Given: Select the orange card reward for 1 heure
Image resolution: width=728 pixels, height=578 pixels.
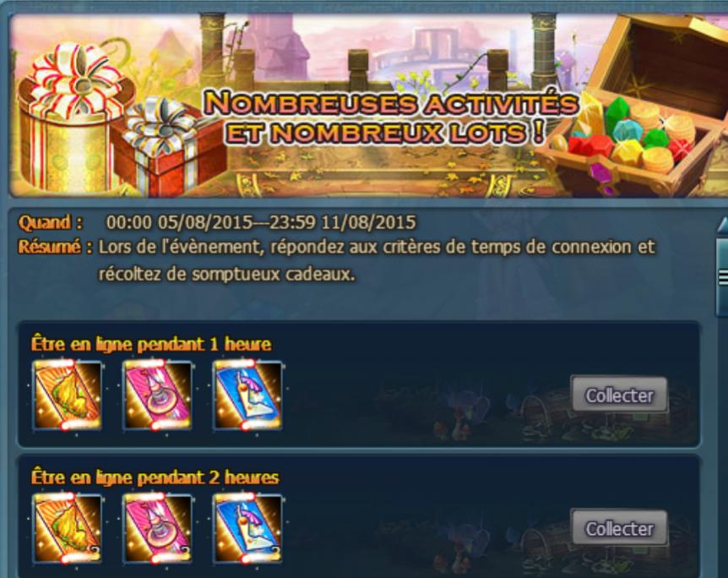Looking at the screenshot, I should [x=68, y=395].
